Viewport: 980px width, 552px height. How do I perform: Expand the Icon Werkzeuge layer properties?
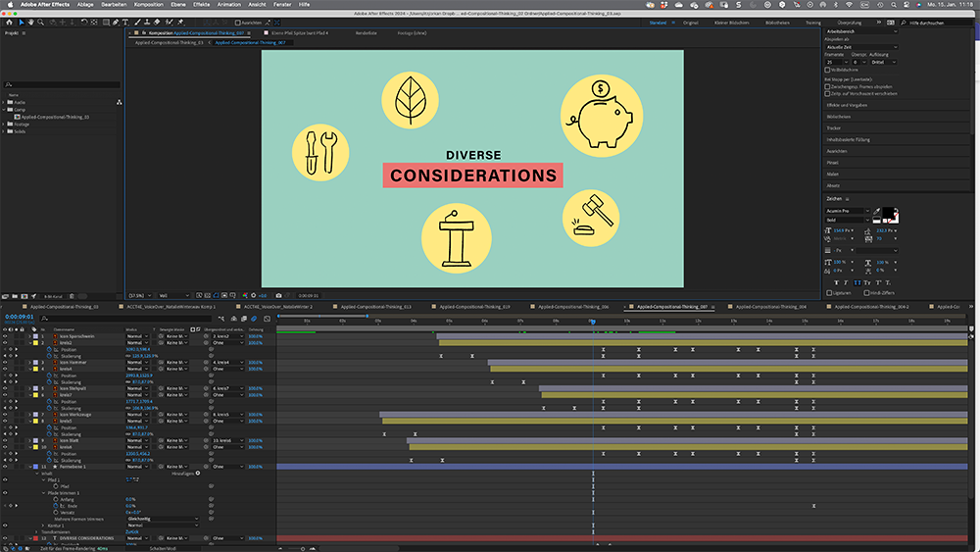(30, 415)
